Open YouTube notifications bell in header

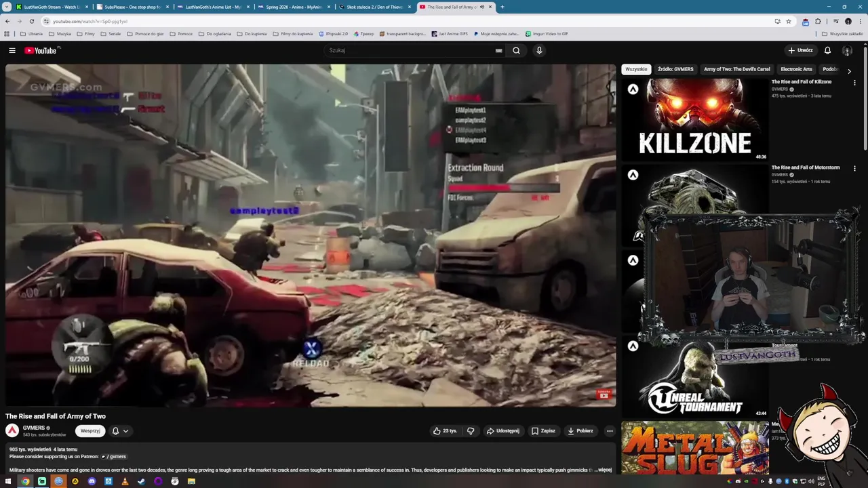point(827,50)
